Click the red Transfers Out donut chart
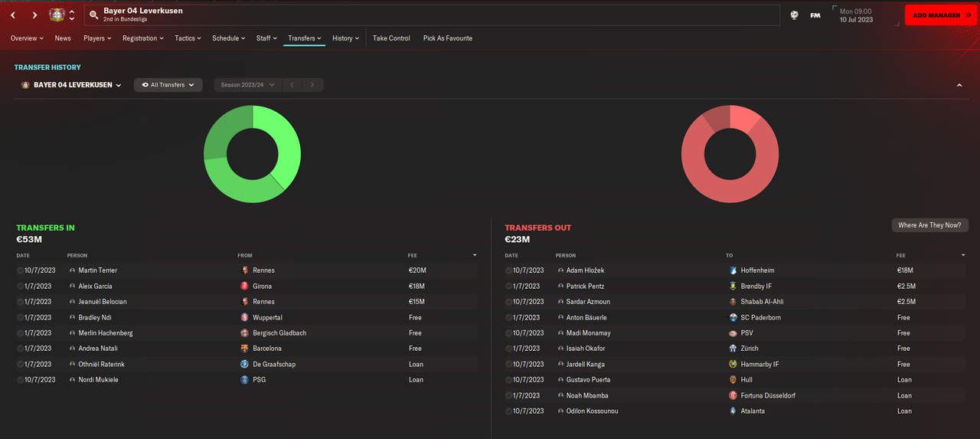Image resolution: width=980 pixels, height=439 pixels. click(x=730, y=154)
